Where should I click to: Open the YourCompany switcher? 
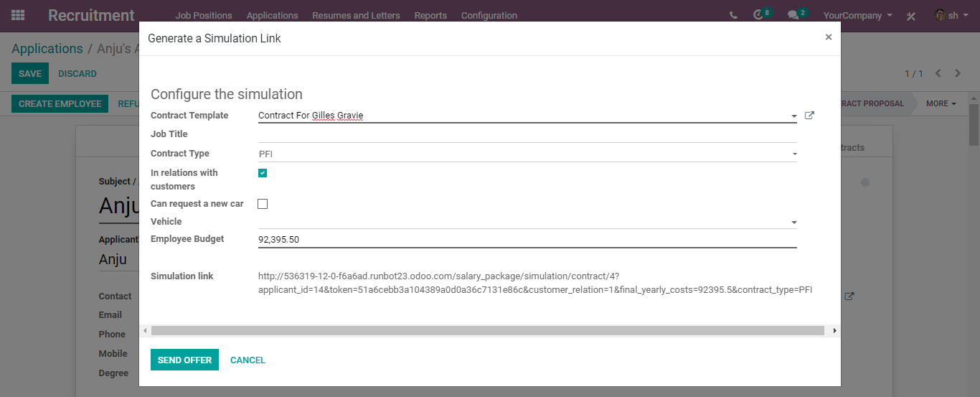coord(858,15)
